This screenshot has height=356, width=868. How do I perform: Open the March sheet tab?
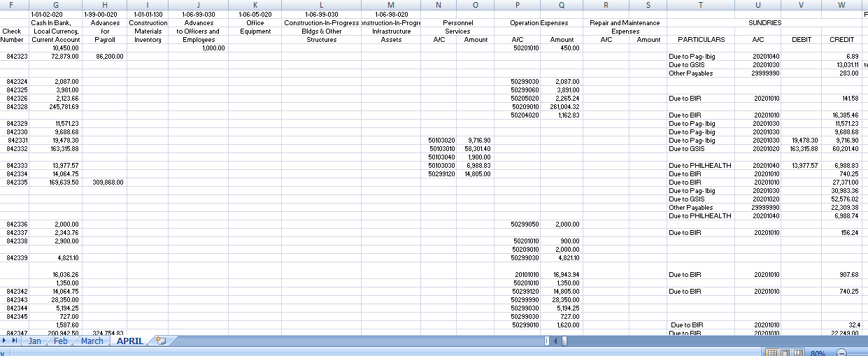[x=92, y=341]
